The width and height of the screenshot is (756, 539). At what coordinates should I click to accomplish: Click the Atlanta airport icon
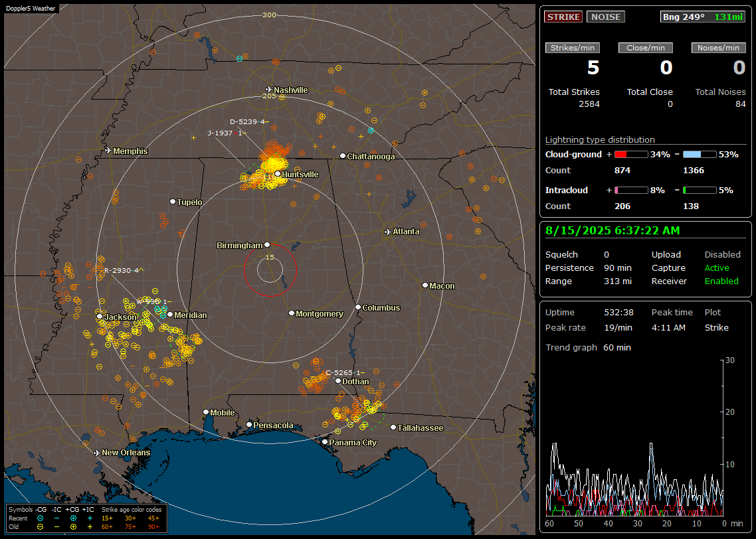388,232
